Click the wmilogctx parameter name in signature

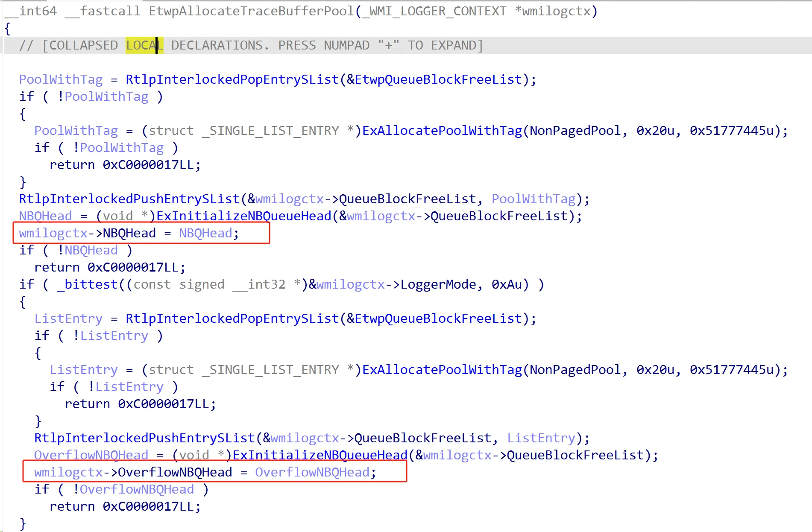click(556, 11)
